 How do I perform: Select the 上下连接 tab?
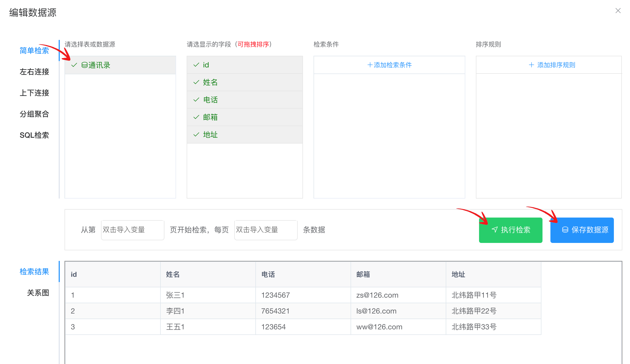coord(34,93)
